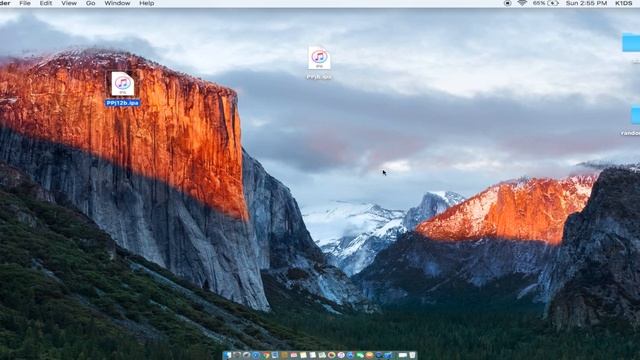Open iTunes from the Dock
Screen dimensions: 640x360
coord(341,355)
